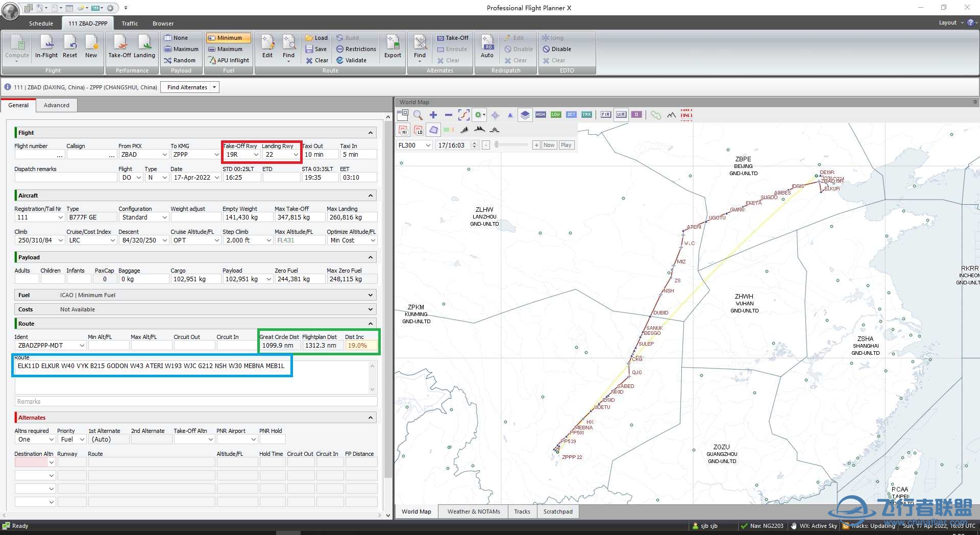Click the Export icon in ribbon
This screenshot has height=535, width=980.
click(393, 46)
